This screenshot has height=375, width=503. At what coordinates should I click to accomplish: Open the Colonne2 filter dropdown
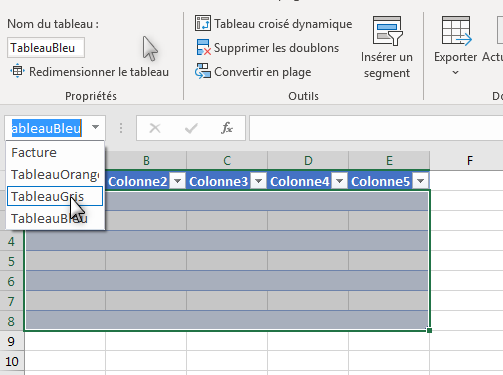[177, 181]
